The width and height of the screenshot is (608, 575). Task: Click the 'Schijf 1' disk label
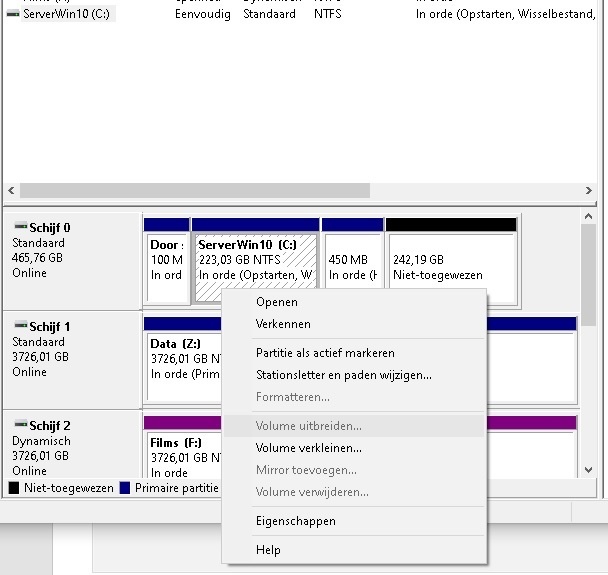click(50, 326)
